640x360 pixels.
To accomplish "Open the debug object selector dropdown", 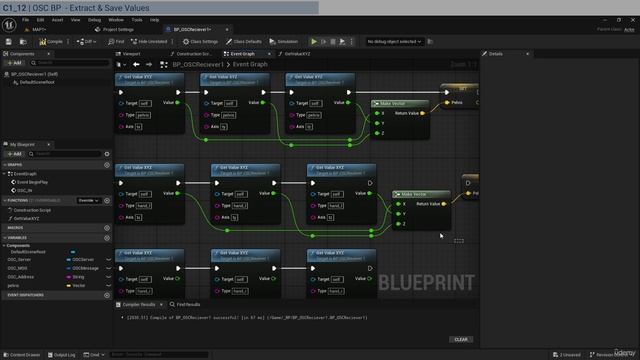I will (x=394, y=42).
